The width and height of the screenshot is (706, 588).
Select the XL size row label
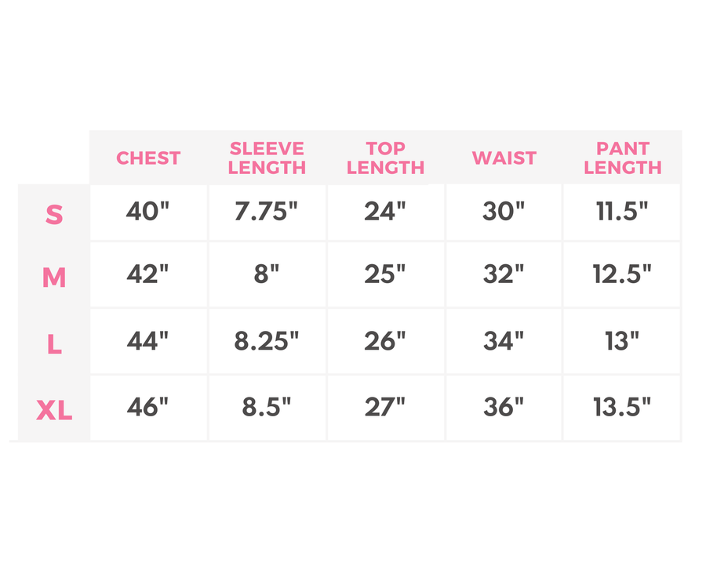click(x=53, y=409)
